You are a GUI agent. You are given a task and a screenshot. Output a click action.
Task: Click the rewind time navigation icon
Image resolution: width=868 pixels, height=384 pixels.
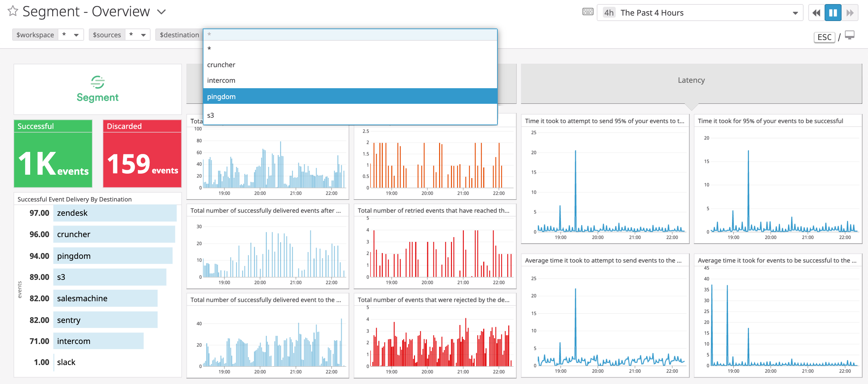click(x=816, y=13)
